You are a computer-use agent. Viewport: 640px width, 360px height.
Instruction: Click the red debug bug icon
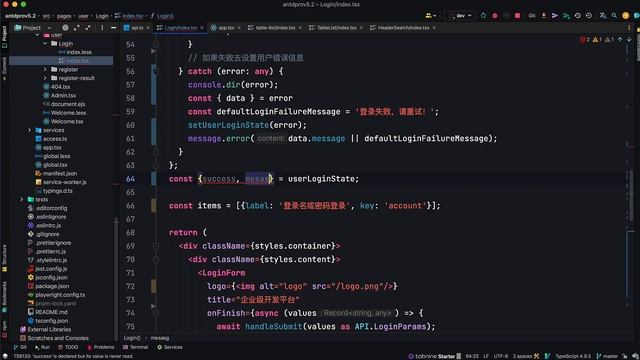coord(495,16)
